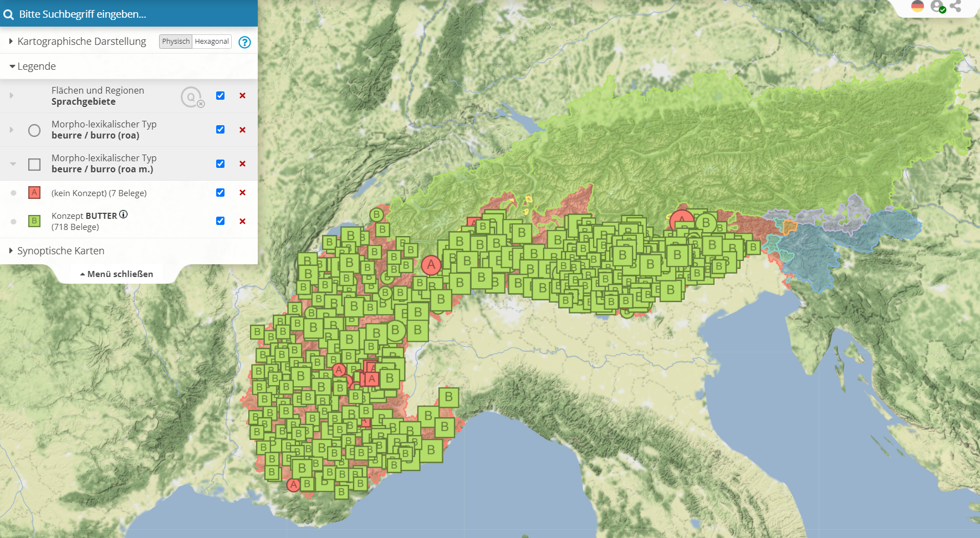Click the share icon
Screen dimensions: 980x538
click(956, 6)
